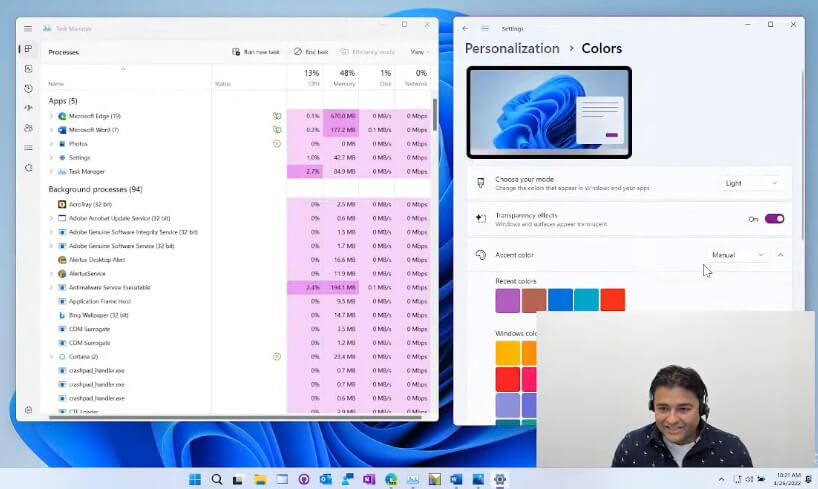Select the teal recent color swatch
This screenshot has height=489, width=818.
click(586, 300)
